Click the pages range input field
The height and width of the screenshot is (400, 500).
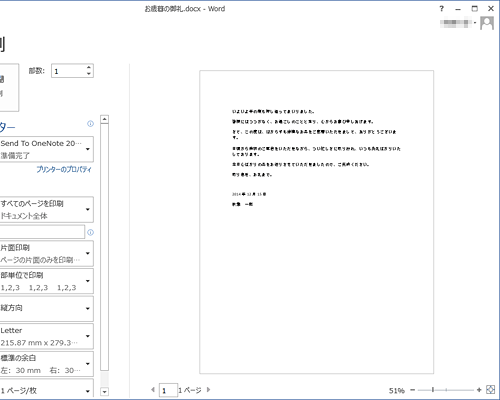tap(42, 232)
